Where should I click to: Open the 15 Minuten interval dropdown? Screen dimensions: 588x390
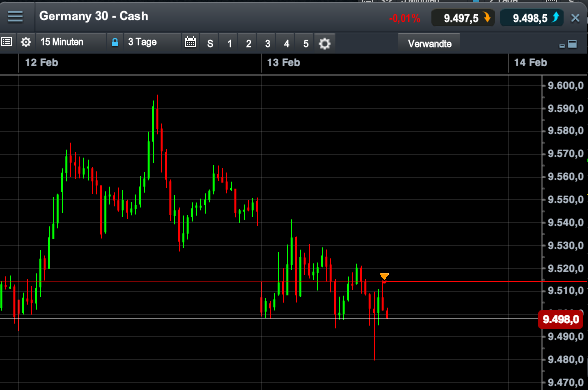pos(71,42)
